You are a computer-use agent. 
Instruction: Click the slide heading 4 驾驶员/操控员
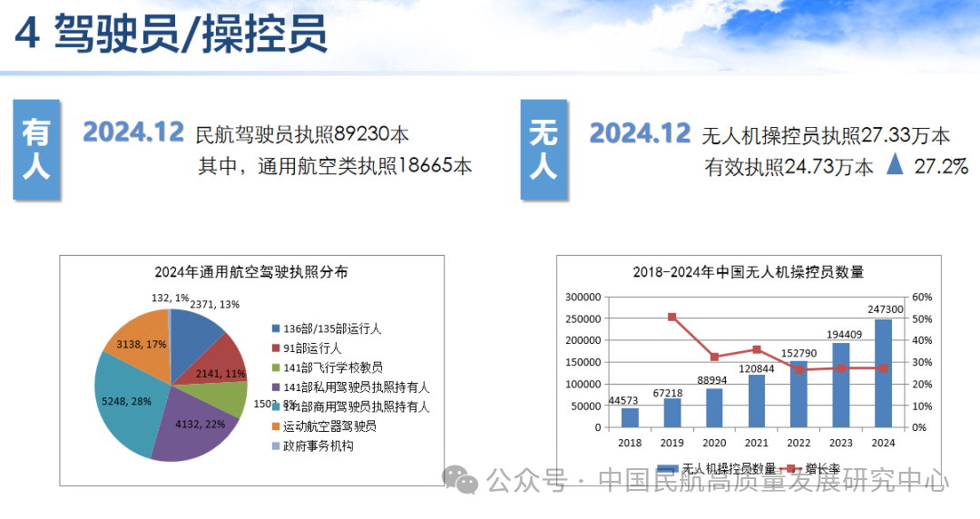coord(171,36)
